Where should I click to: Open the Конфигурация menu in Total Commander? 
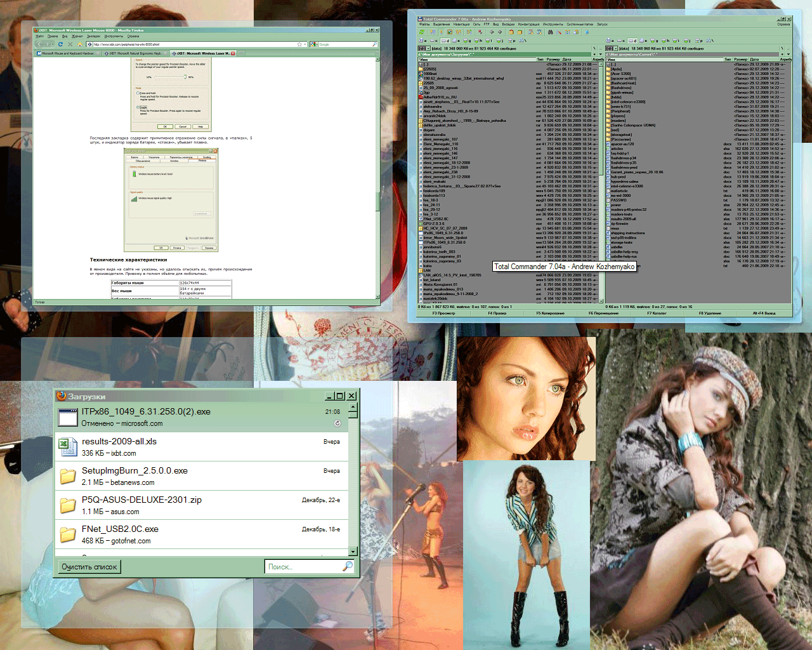point(528,24)
